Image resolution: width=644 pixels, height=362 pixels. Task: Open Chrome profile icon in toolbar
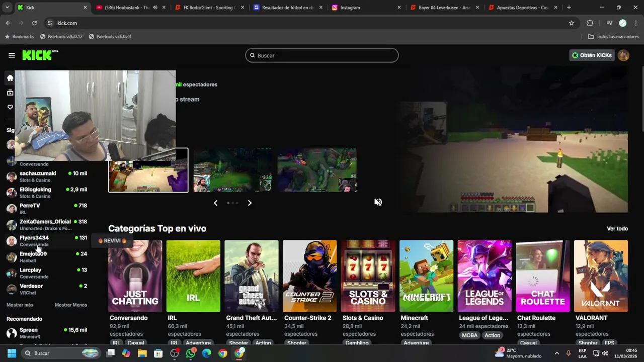pyautogui.click(x=623, y=23)
